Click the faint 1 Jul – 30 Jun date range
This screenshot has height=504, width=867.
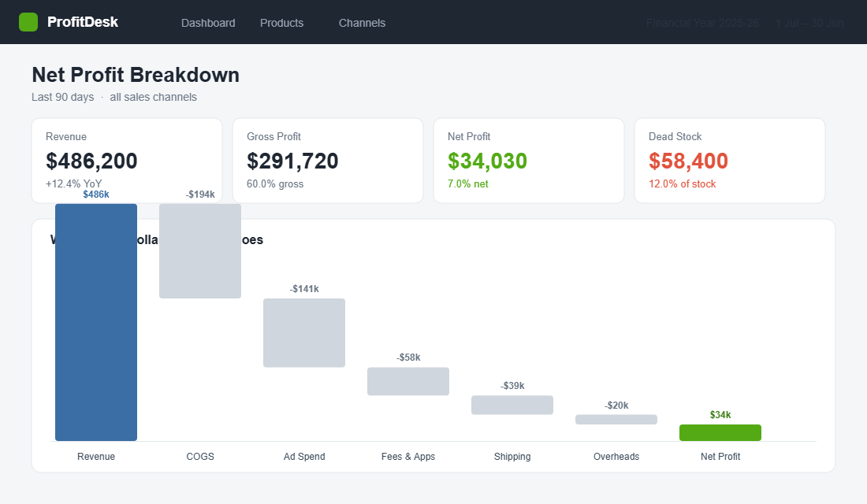(809, 23)
